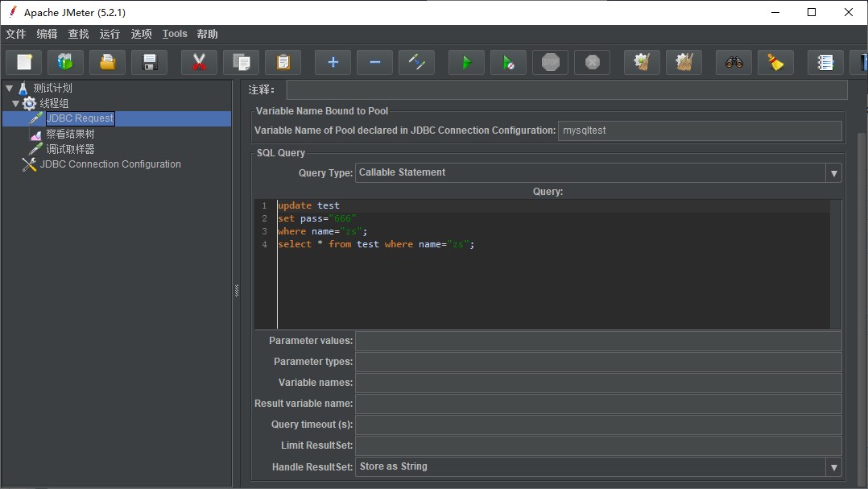868x489 pixels.
Task: Open the Tools menu
Action: pyautogui.click(x=175, y=34)
